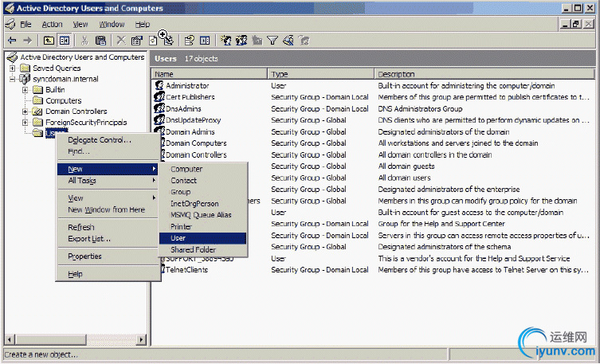Open the Action menu
Viewport: 600px width, 364px height.
point(52,25)
